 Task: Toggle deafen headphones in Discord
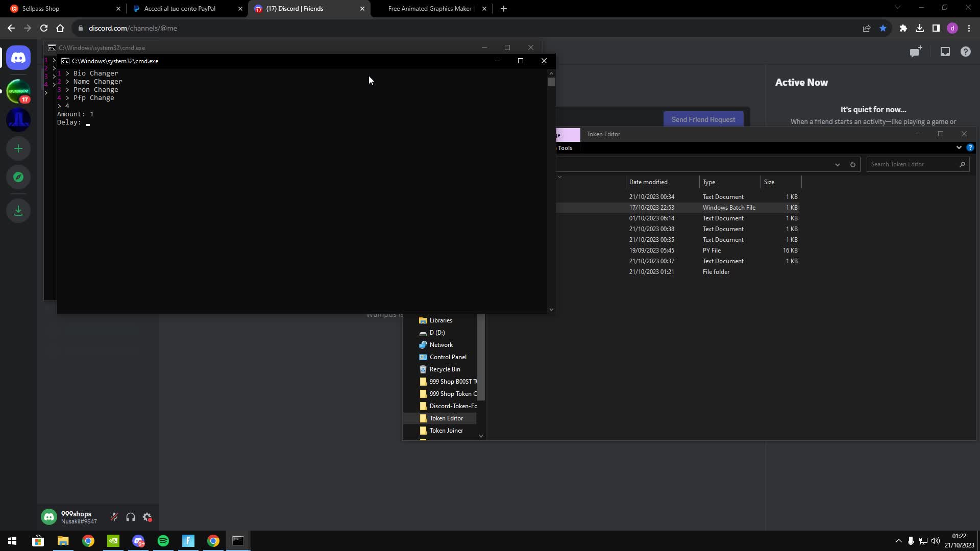pos(131,517)
